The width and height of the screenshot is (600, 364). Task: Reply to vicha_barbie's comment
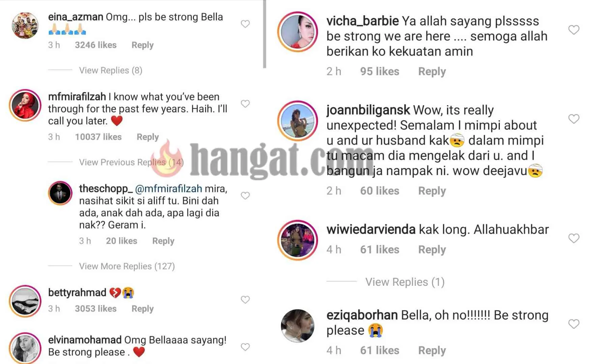(x=432, y=71)
